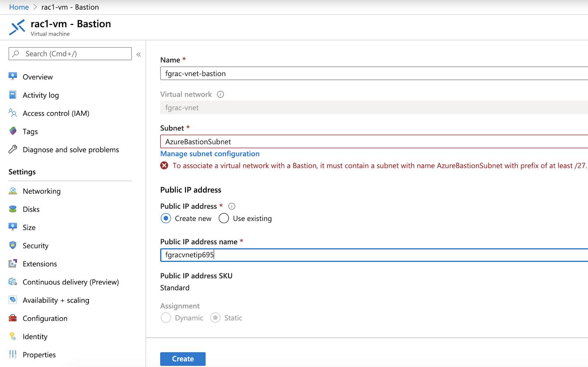
Task: Select the Extensions icon
Action: click(x=12, y=264)
